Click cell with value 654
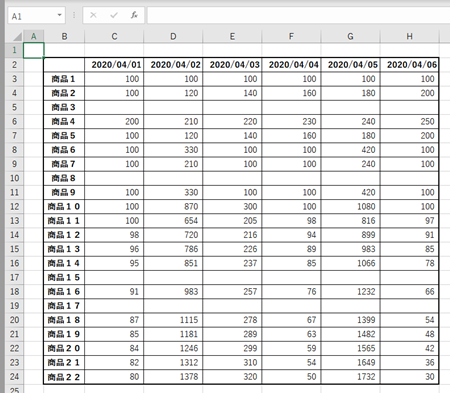 point(173,221)
